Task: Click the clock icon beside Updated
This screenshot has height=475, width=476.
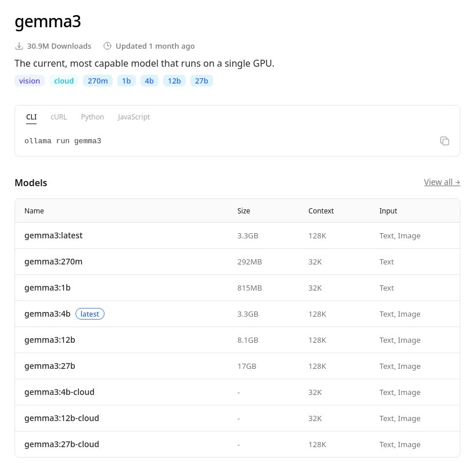Action: tap(107, 46)
